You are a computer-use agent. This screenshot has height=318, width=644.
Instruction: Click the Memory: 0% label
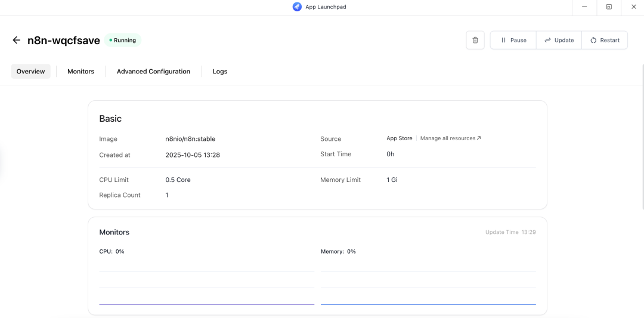339,251
